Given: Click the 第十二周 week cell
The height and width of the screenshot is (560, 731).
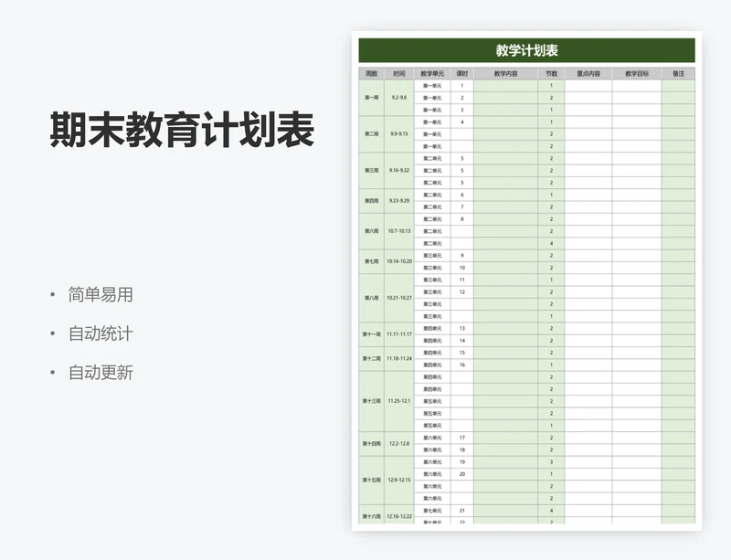Looking at the screenshot, I should point(372,359).
